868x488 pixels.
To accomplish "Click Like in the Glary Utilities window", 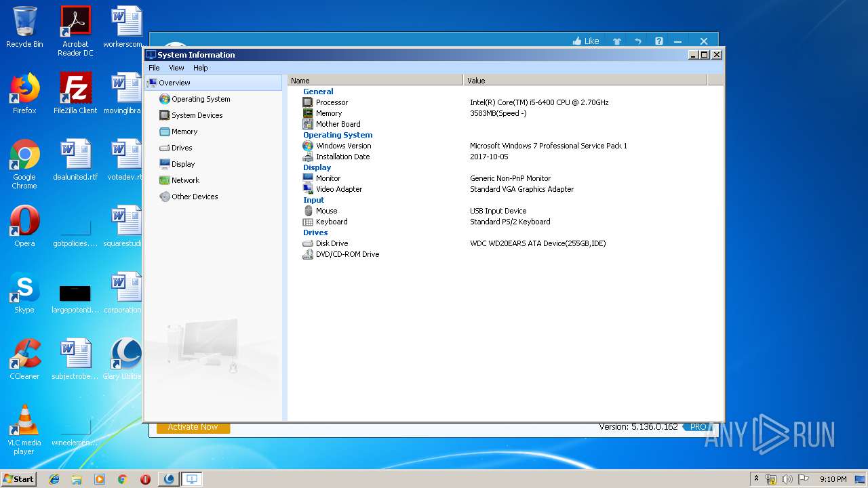I will [586, 41].
